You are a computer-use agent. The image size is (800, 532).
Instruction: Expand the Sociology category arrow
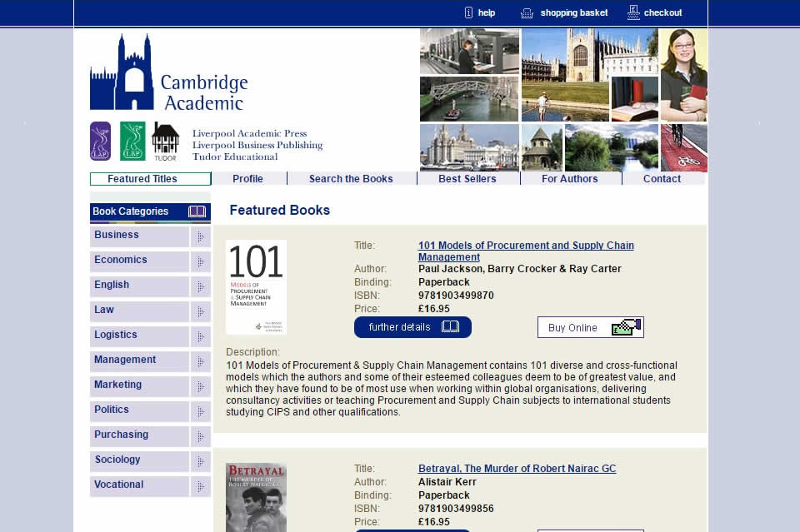(x=201, y=461)
